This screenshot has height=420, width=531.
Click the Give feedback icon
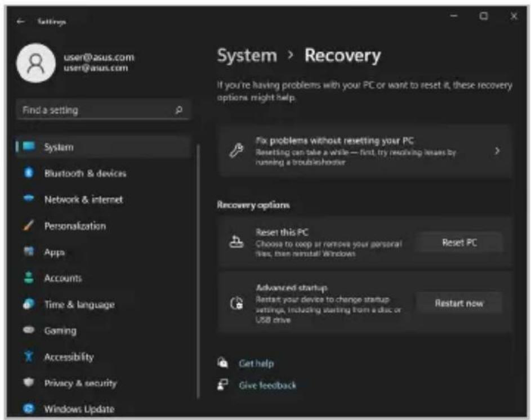coord(222,385)
